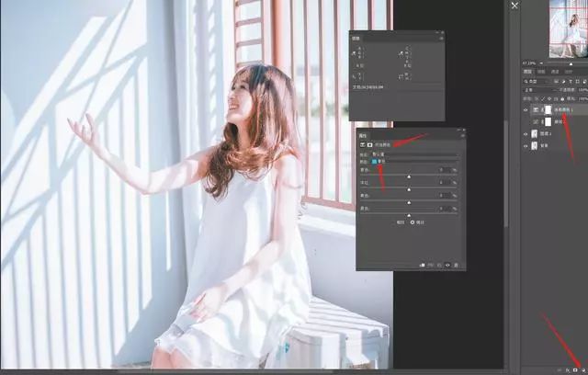
Task: Click the layer mask icon in Properties header
Action: 369,144
